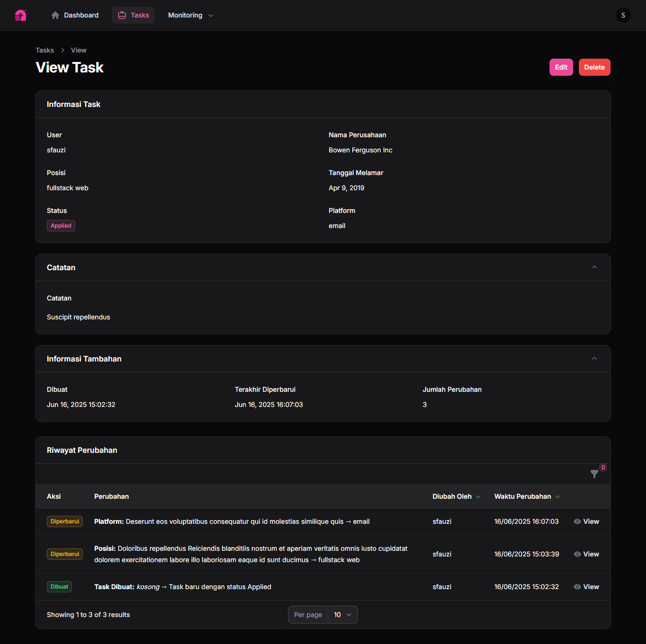View the Posisi change entry
Screen dimensions: 646x644
click(x=586, y=554)
